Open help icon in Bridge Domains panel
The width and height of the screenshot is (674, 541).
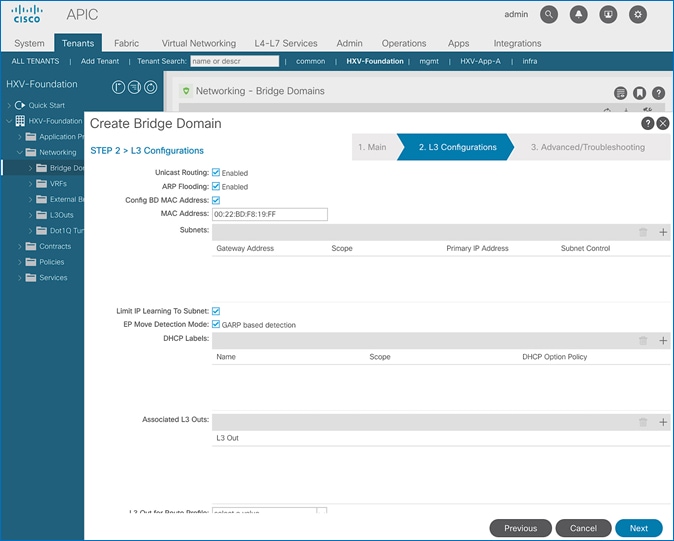[659, 93]
